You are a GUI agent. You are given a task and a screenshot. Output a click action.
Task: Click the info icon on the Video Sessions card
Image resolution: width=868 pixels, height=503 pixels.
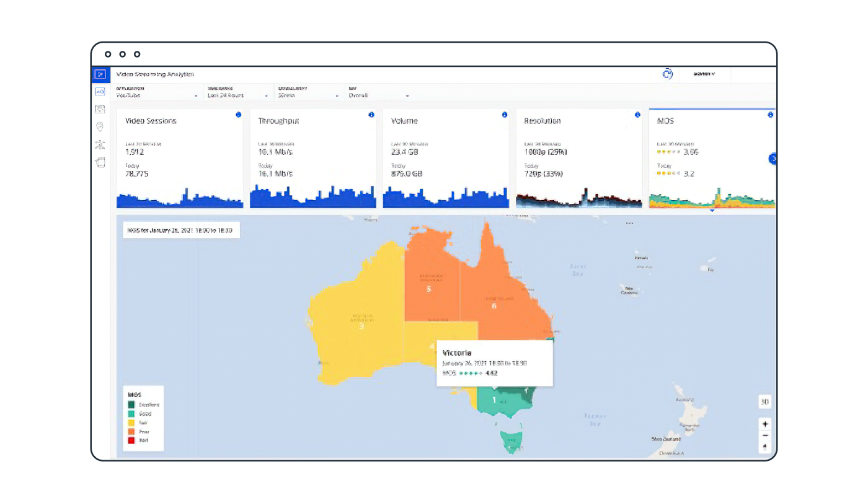238,115
